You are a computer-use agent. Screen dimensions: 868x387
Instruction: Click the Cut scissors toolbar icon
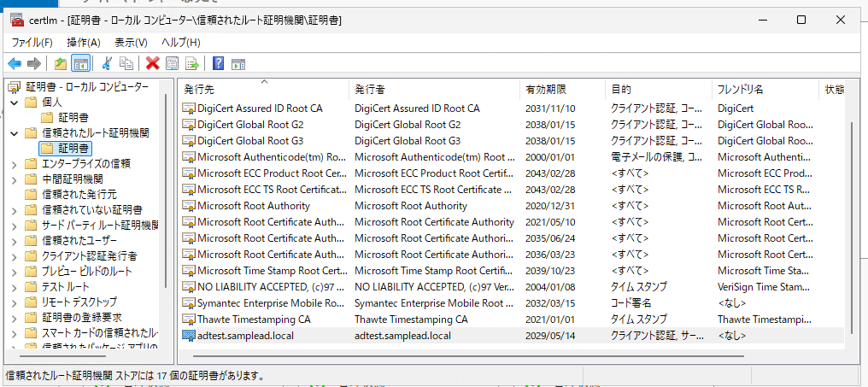coord(108,64)
